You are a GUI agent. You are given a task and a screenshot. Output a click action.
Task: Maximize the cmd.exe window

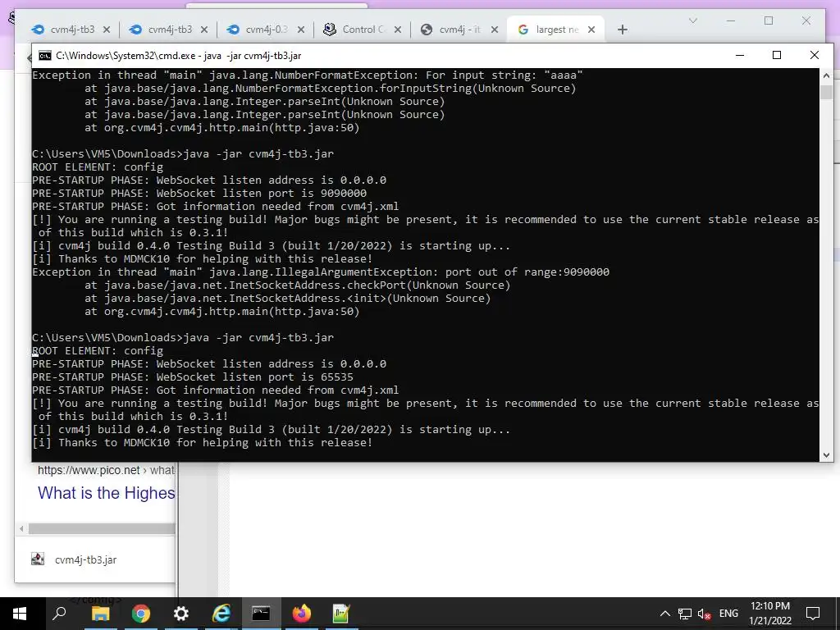777,55
